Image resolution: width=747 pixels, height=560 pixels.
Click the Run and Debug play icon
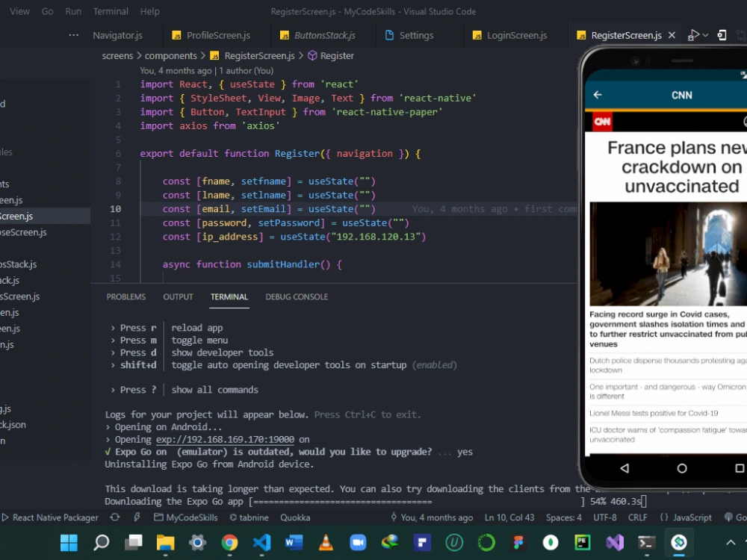[x=693, y=35]
